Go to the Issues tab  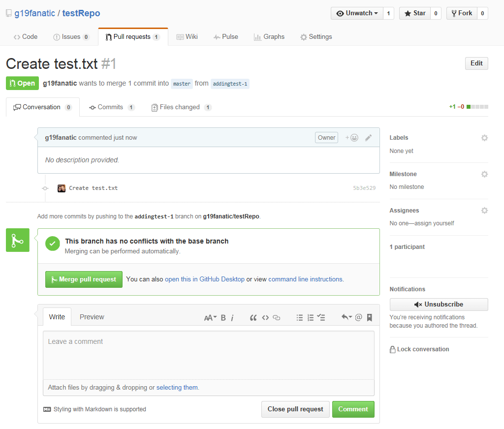71,37
